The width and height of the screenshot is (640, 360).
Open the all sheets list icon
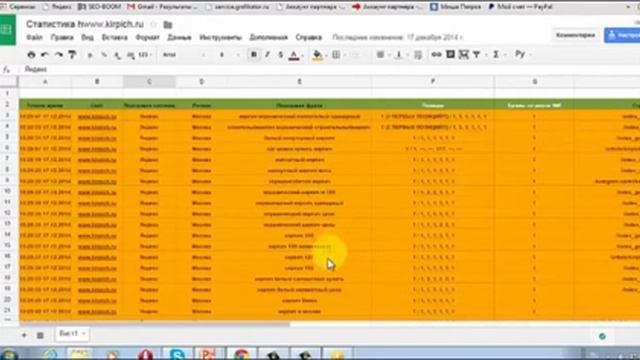tap(40, 336)
